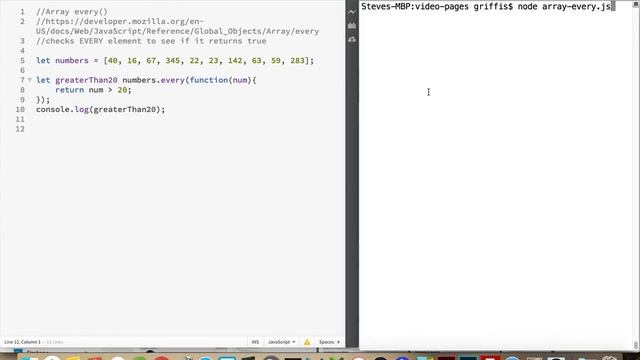Click the console.log call on line 10
Image resolution: width=640 pixels, height=360 pixels.
tap(100, 109)
